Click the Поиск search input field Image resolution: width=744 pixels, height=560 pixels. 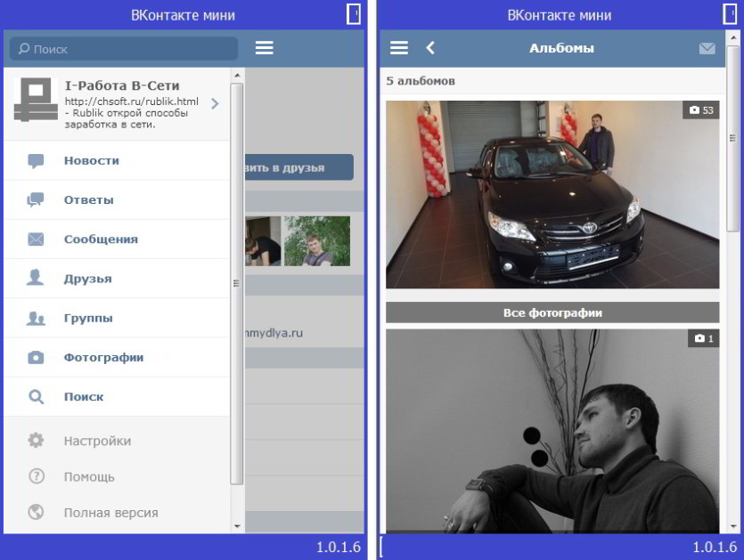click(124, 49)
